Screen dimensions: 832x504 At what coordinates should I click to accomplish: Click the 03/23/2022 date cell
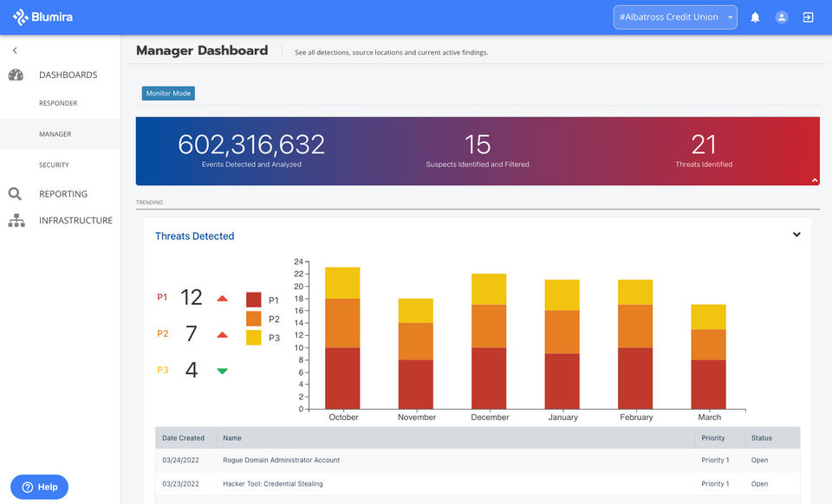(180, 484)
